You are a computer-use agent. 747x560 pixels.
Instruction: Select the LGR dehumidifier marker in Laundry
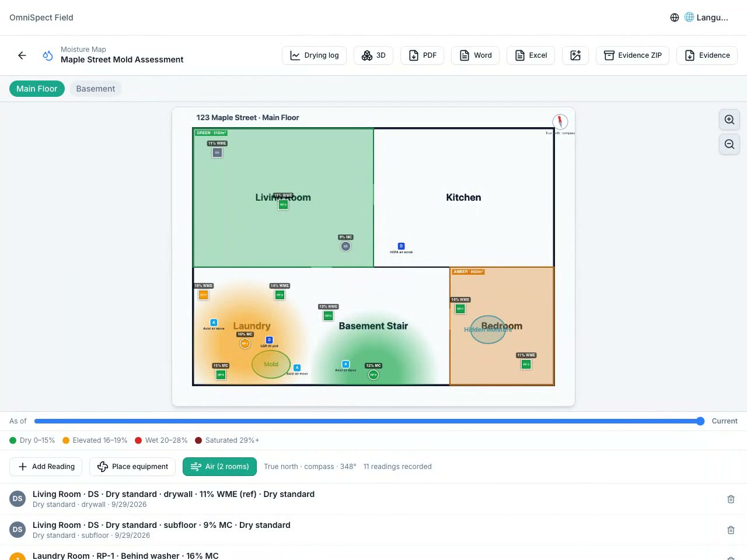(269, 340)
